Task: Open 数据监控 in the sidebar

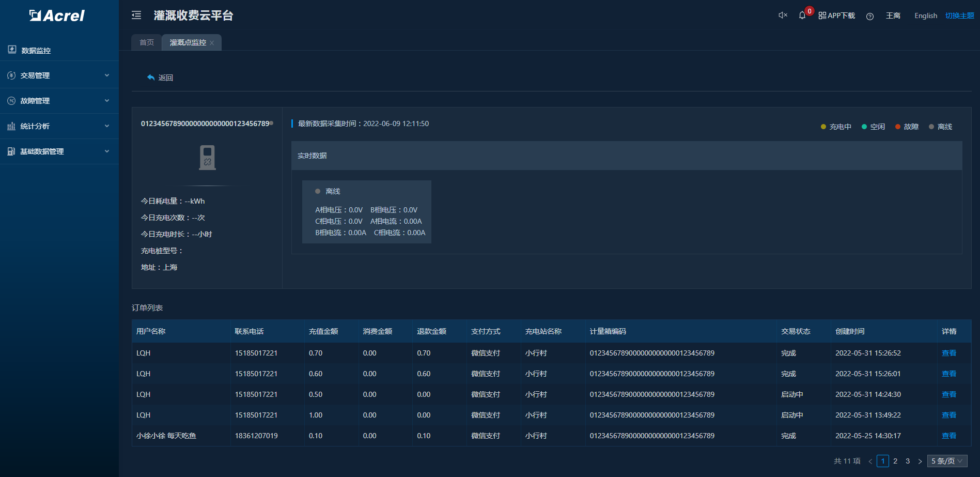Action: point(36,50)
